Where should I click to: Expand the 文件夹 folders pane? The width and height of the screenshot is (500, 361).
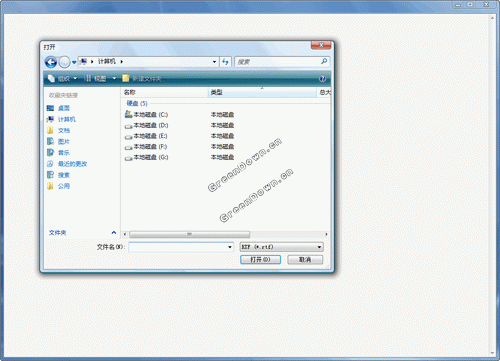coord(82,233)
